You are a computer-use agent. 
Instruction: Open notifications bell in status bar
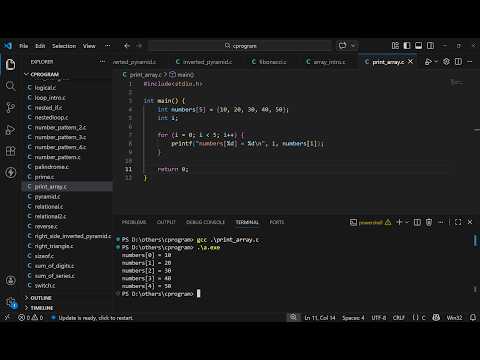tap(473, 318)
